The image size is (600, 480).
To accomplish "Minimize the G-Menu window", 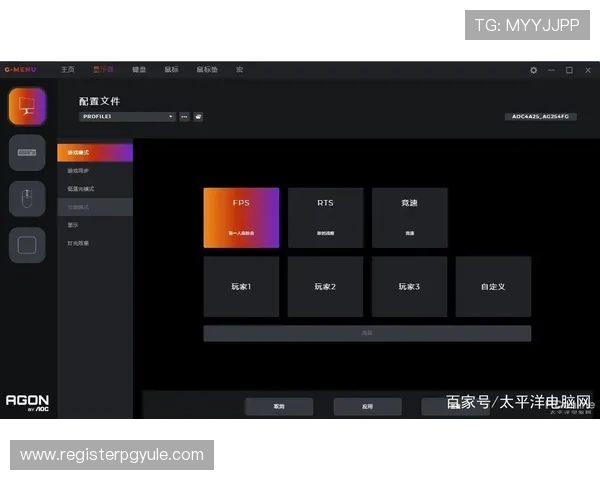I will [551, 70].
